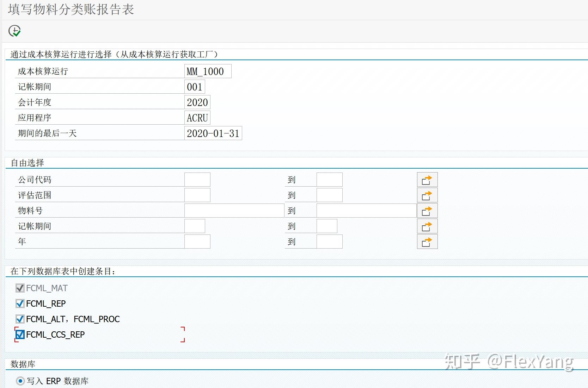Click the Execute with scheduling icon
The width and height of the screenshot is (588, 388).
14,31
